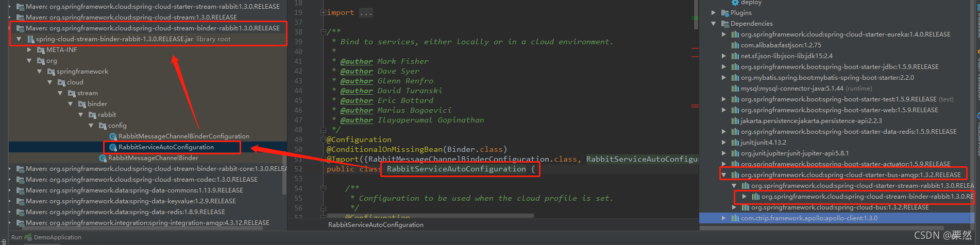Click the jakarta.persistence-api dependency icon

[735, 121]
